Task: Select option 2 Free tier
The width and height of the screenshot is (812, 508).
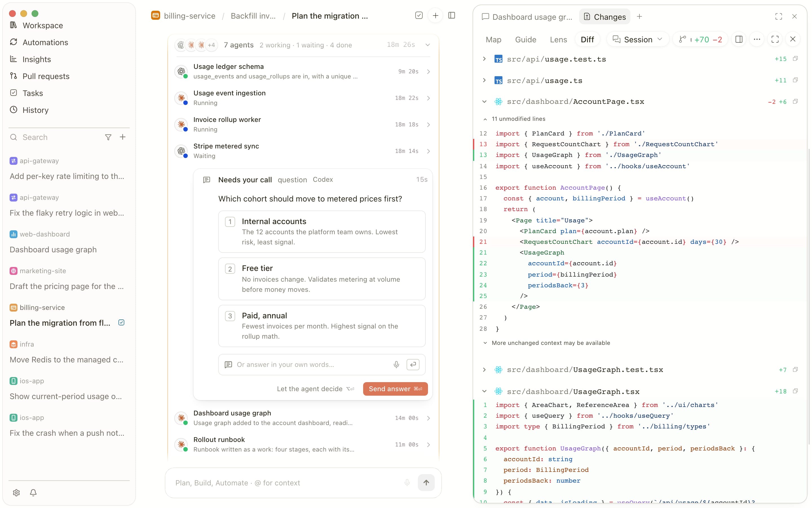Action: click(322, 279)
